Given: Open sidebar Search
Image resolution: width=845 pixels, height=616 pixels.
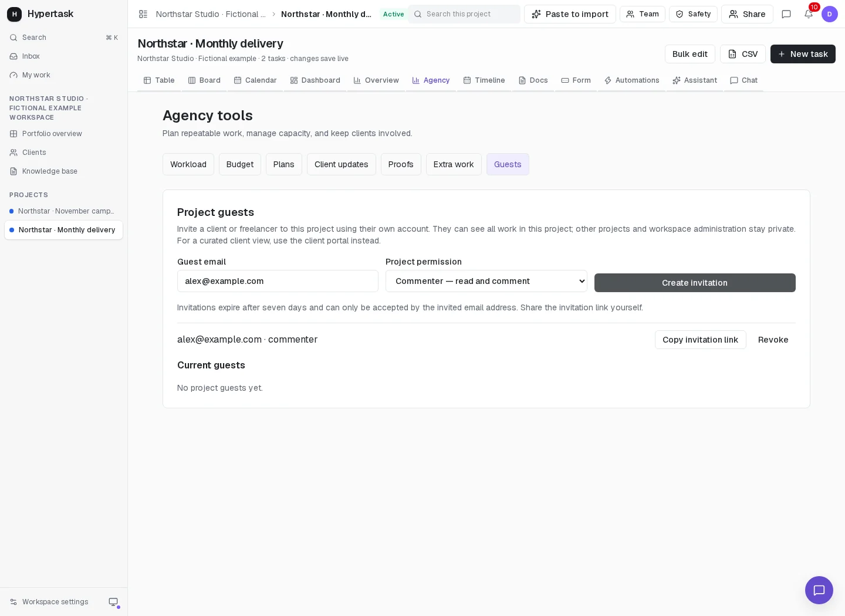Looking at the screenshot, I should [63, 38].
